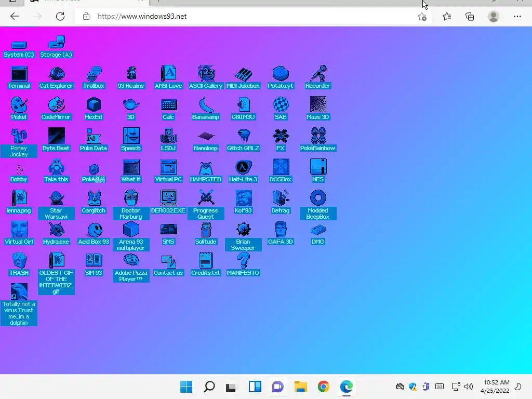Launch HAMPSTER icon
532x399 pixels.
pyautogui.click(x=206, y=171)
